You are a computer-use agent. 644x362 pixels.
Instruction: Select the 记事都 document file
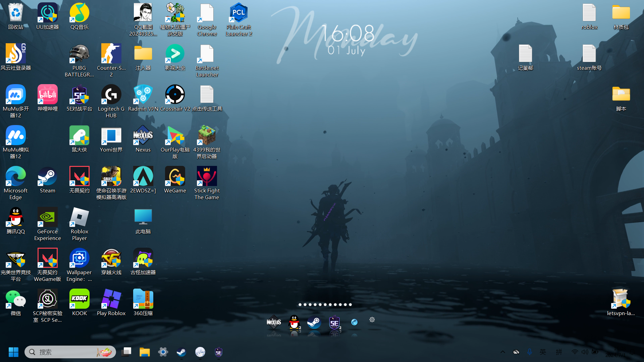pyautogui.click(x=526, y=57)
